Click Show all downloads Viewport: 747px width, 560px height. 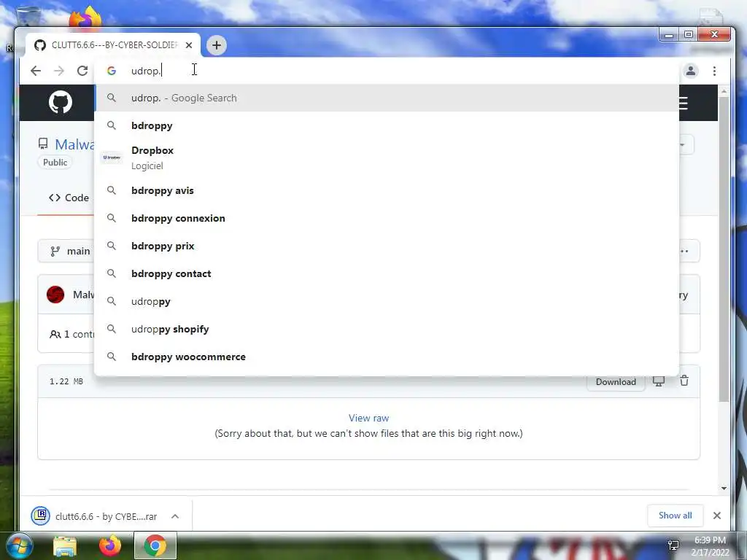click(675, 516)
